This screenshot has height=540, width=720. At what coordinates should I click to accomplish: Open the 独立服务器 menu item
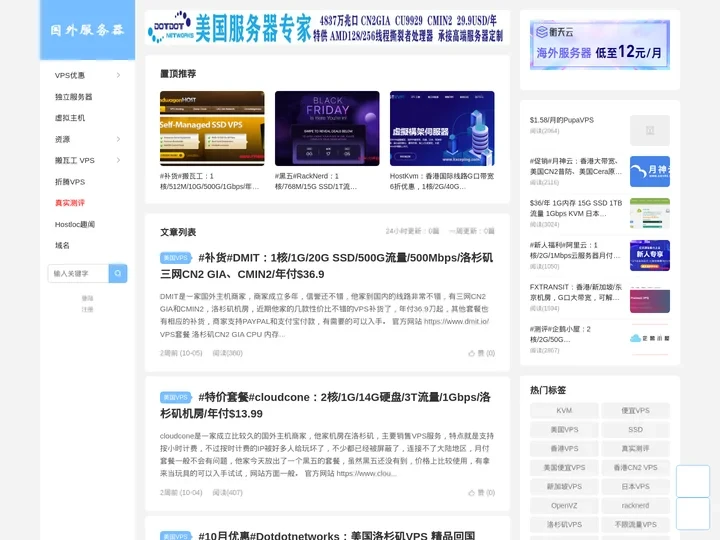click(x=73, y=97)
